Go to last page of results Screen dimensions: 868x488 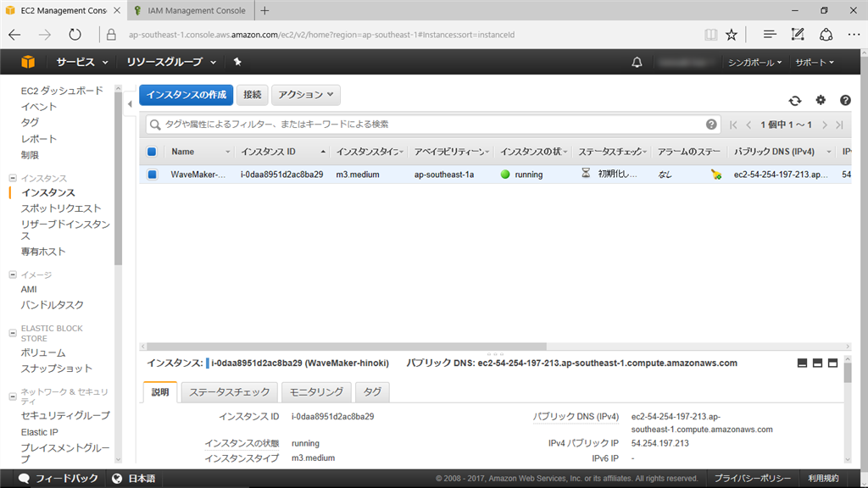839,125
